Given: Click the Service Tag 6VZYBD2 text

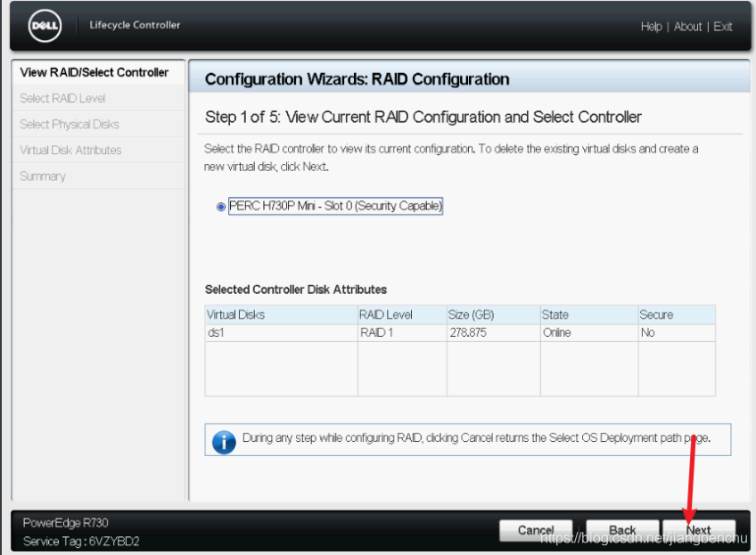Looking at the screenshot, I should click(x=81, y=542).
